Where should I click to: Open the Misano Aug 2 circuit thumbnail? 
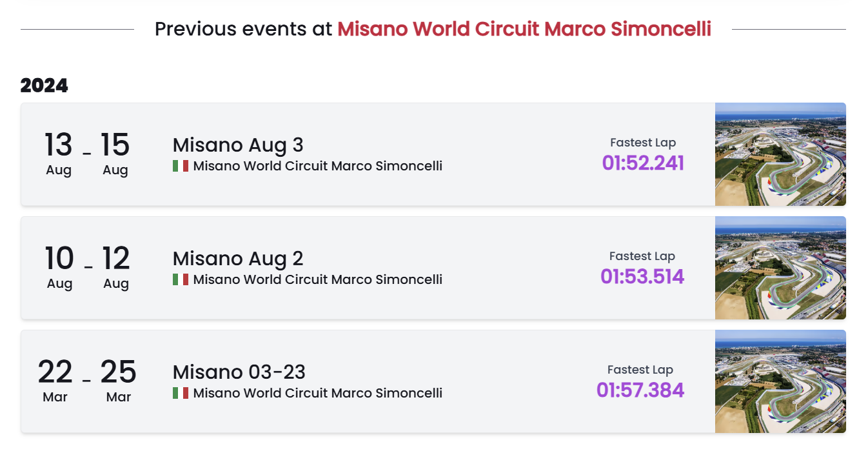780,268
